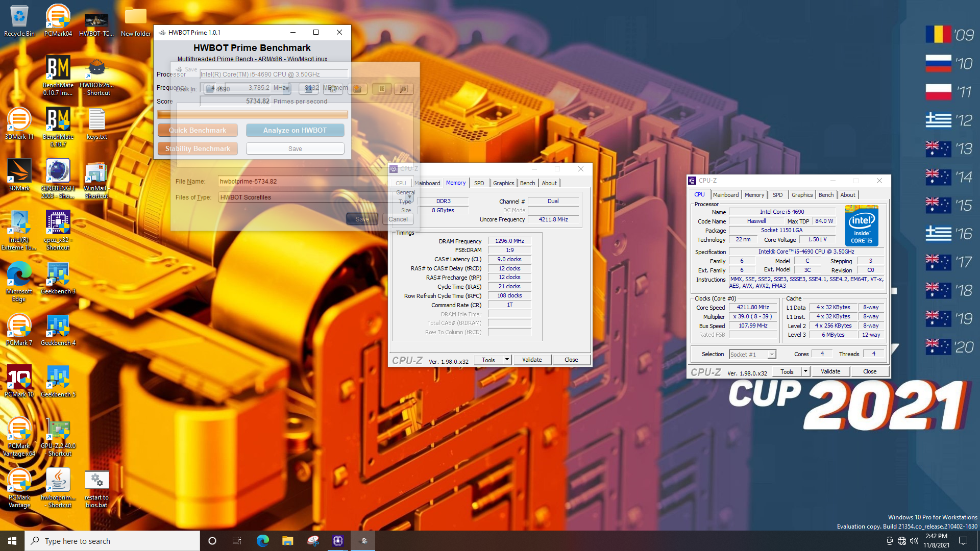Image resolution: width=980 pixels, height=551 pixels.
Task: Open Bench tab in Memory CPU-Z window
Action: click(527, 183)
